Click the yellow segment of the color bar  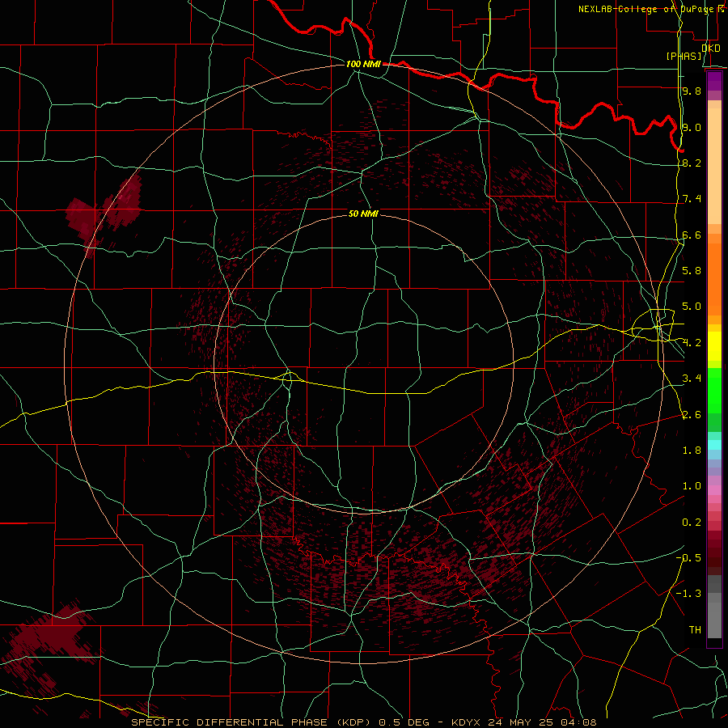[x=714, y=346]
